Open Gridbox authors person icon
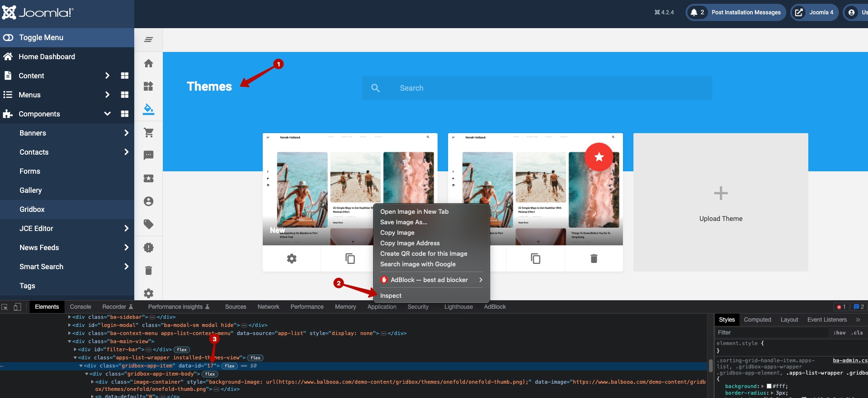 149,201
